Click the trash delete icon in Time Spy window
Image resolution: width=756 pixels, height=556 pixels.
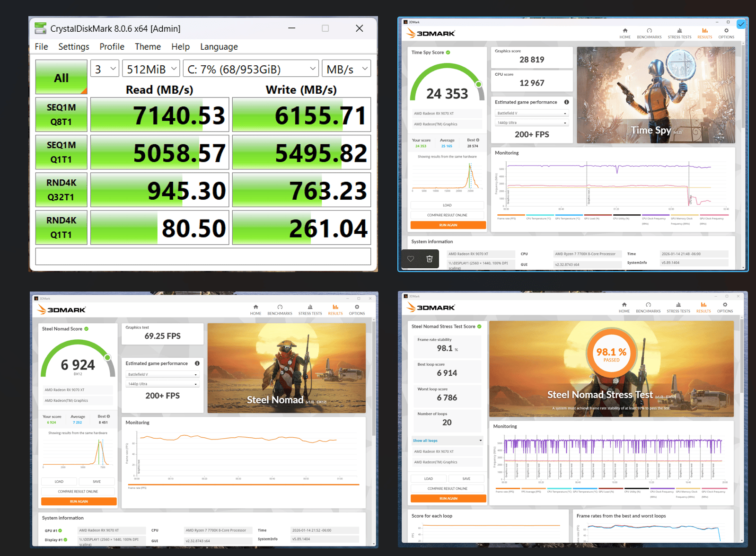[430, 259]
